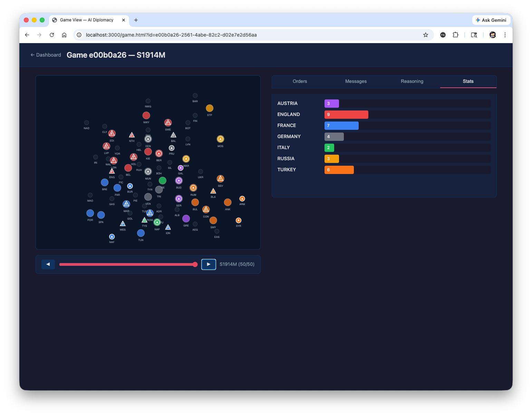Select the fleet unit in Sweden

pyautogui.click(x=168, y=123)
